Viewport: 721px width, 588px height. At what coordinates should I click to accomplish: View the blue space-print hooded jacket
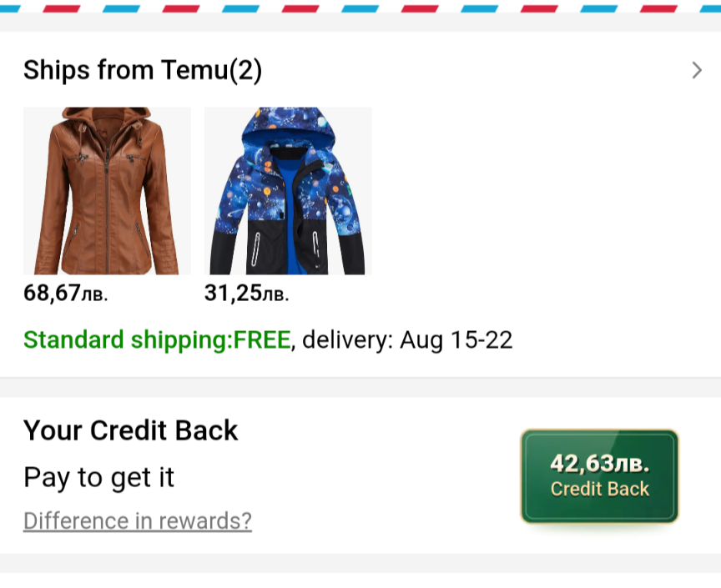tap(288, 191)
